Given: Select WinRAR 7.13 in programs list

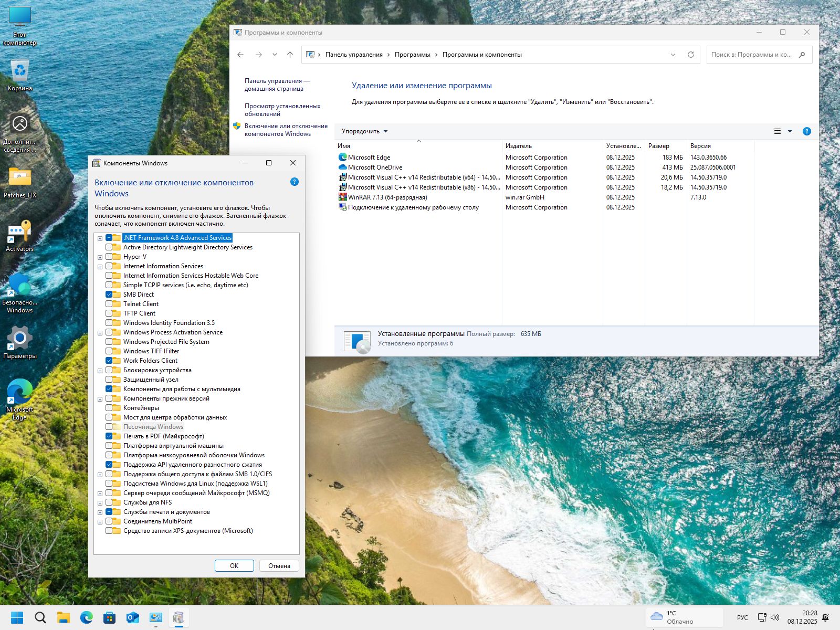Looking at the screenshot, I should (387, 197).
